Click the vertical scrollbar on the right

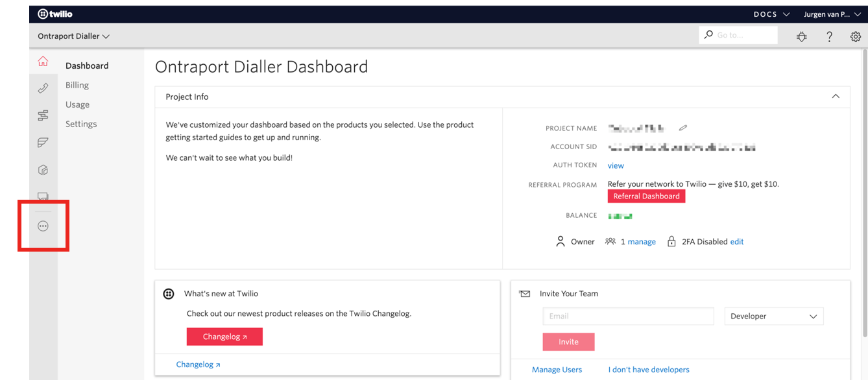(x=864, y=195)
